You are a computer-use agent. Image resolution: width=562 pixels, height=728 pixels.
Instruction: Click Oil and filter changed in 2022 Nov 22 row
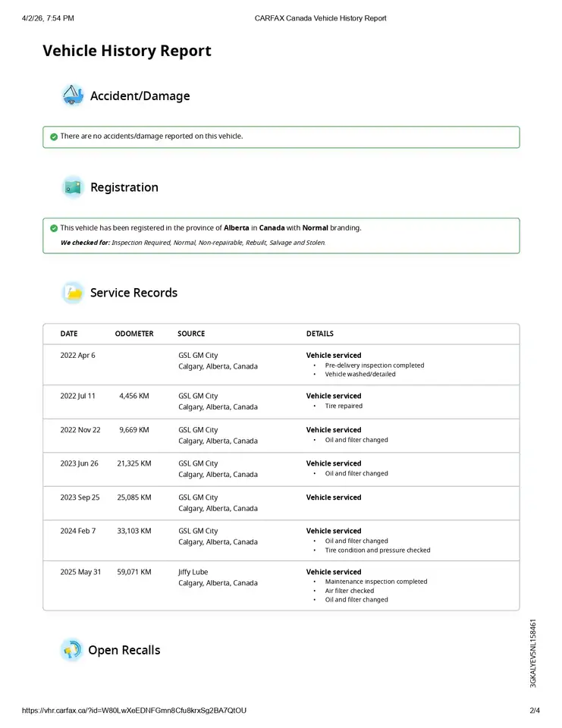[356, 440]
